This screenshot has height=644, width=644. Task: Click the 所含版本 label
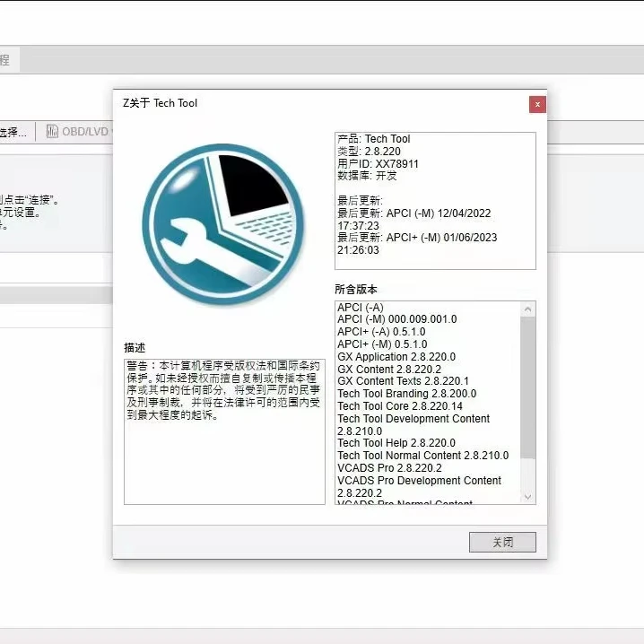click(x=356, y=289)
